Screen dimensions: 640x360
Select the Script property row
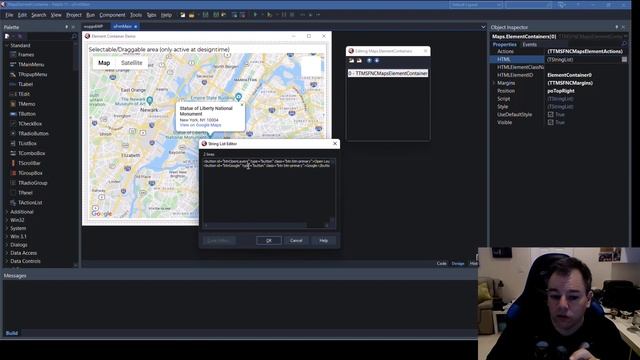tap(558, 99)
